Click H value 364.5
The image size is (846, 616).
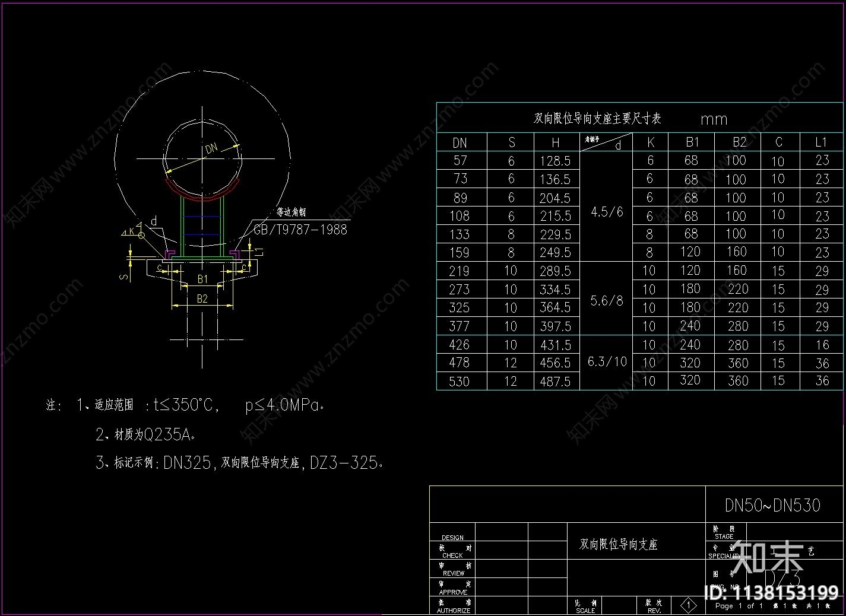click(555, 307)
